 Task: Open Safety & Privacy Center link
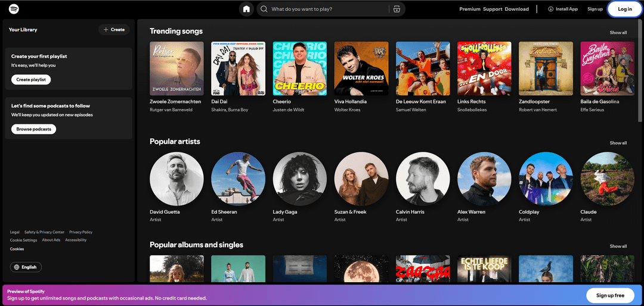coord(44,232)
